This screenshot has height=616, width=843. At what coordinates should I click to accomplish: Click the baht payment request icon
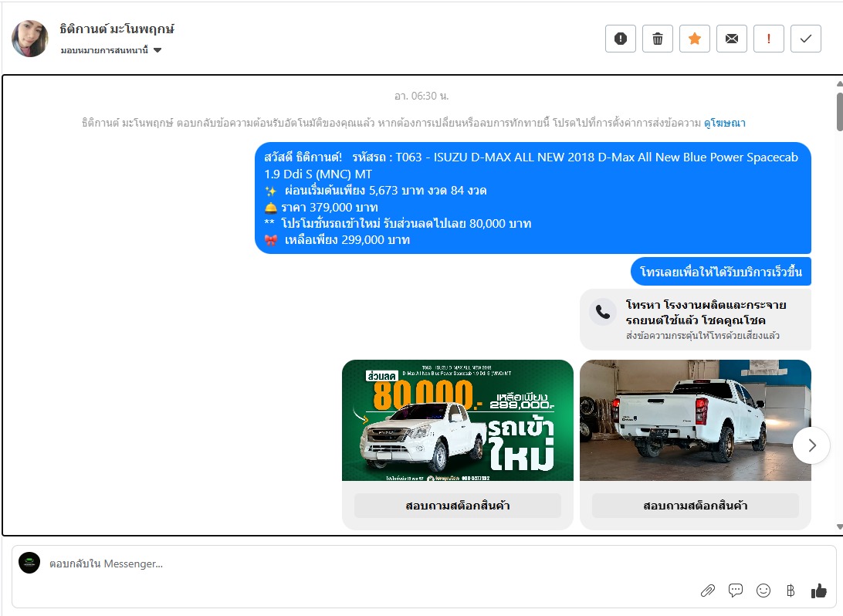791,591
